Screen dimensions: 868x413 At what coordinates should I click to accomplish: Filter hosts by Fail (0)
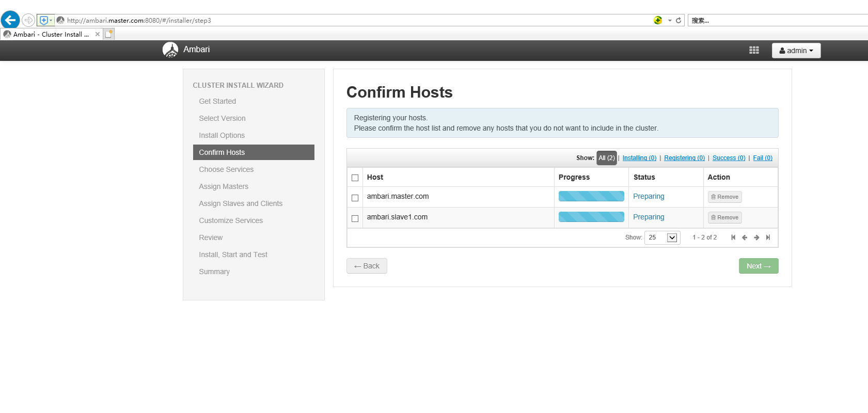(763, 158)
